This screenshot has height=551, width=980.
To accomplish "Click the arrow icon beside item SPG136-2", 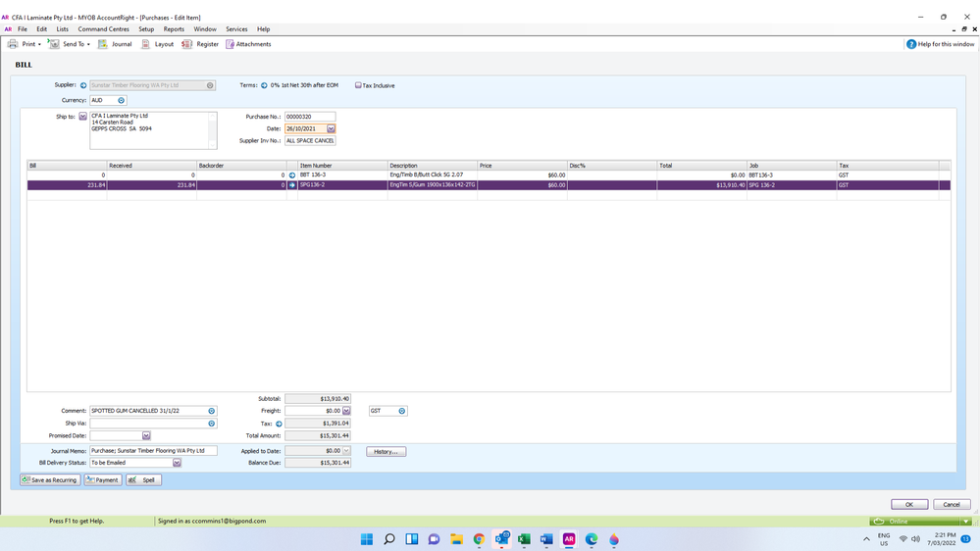I will click(x=292, y=185).
